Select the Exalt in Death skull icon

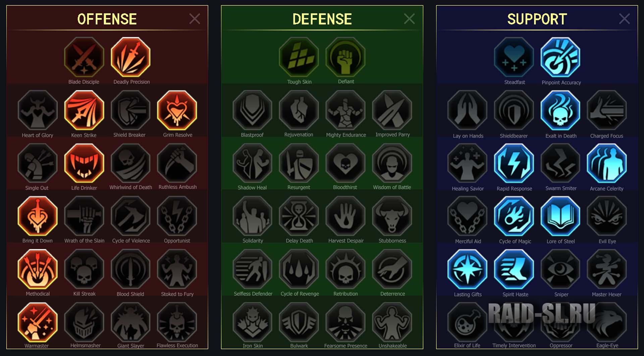[560, 110]
